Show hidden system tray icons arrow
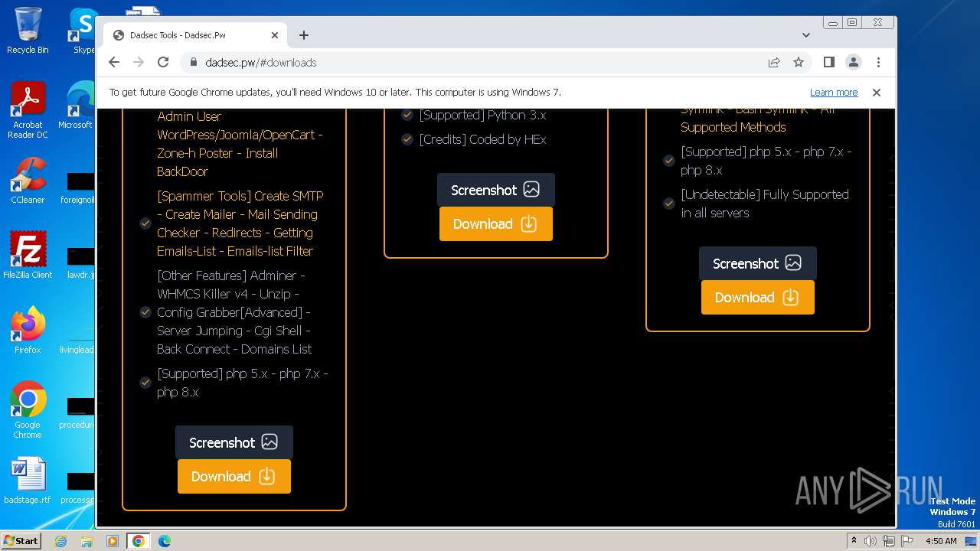Image resolution: width=980 pixels, height=551 pixels. 854,541
